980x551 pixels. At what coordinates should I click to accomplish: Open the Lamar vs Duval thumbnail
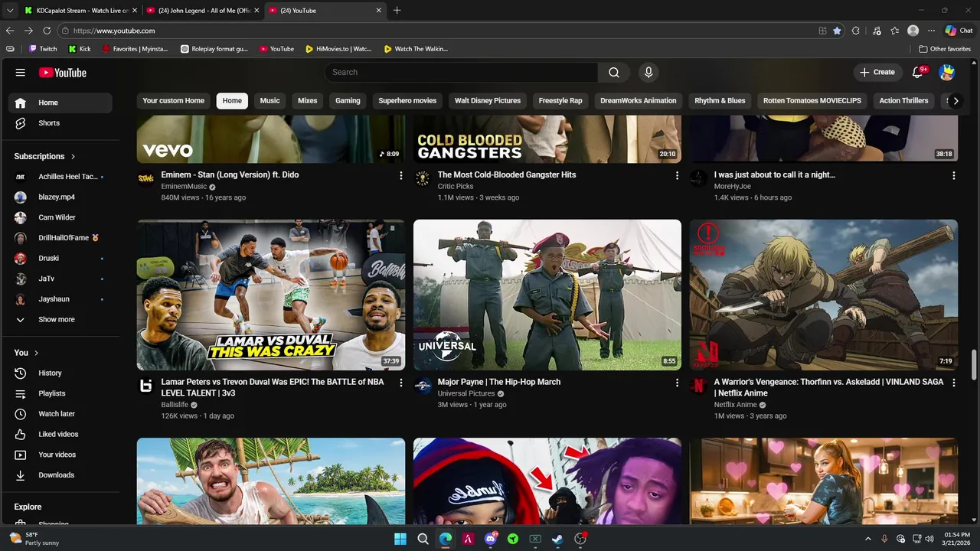271,295
